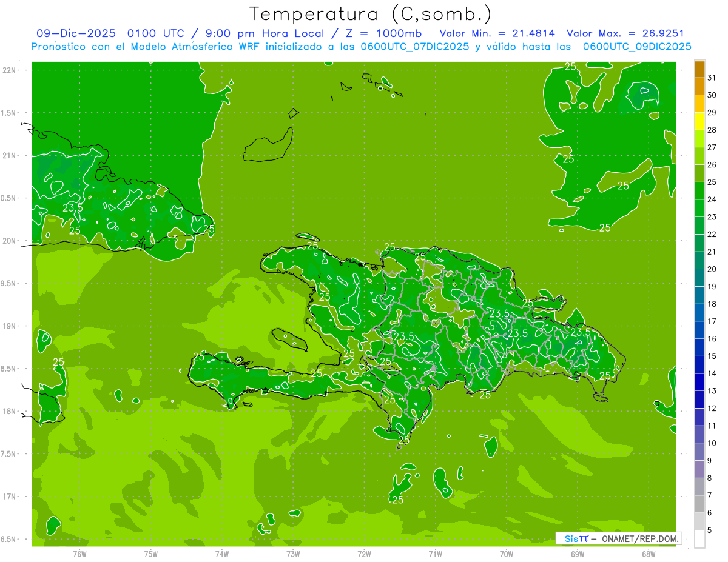Click the legend scale value 24
728x562 pixels.
pyautogui.click(x=712, y=199)
